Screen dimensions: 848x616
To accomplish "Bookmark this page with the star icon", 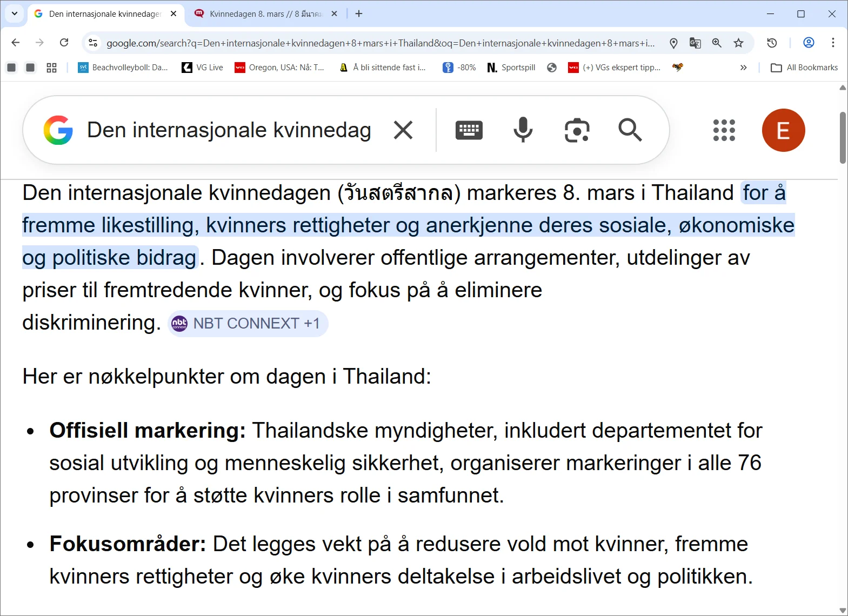I will (738, 43).
